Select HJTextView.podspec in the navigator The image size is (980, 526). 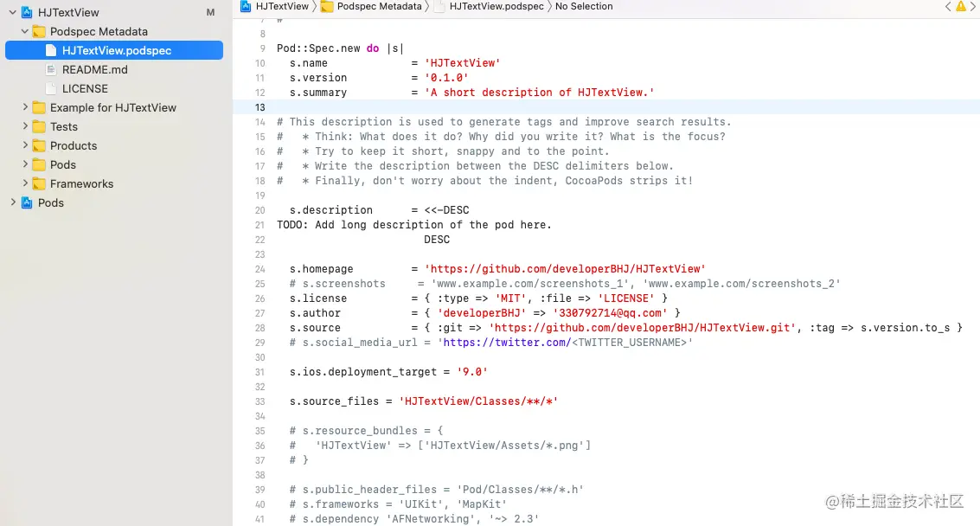point(114,51)
